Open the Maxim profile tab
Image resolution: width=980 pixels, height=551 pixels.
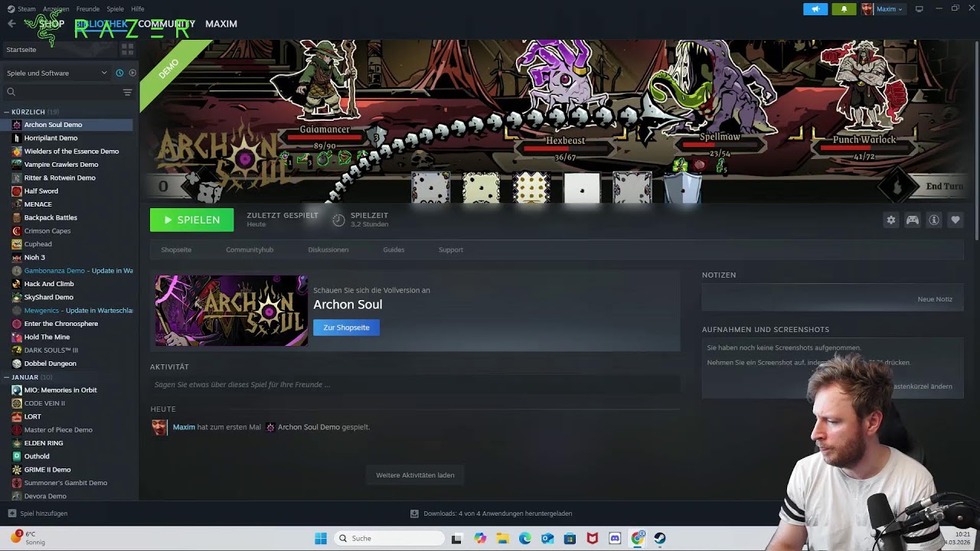click(221, 24)
